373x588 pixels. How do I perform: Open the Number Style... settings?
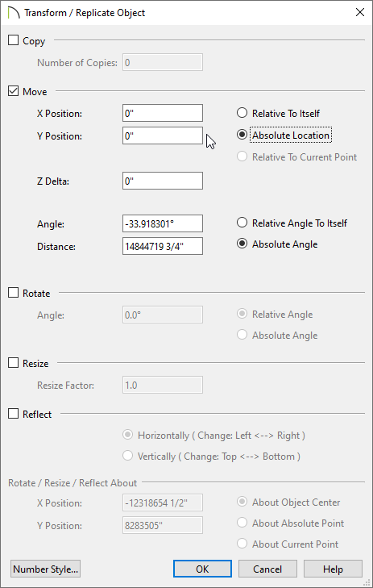[46, 569]
